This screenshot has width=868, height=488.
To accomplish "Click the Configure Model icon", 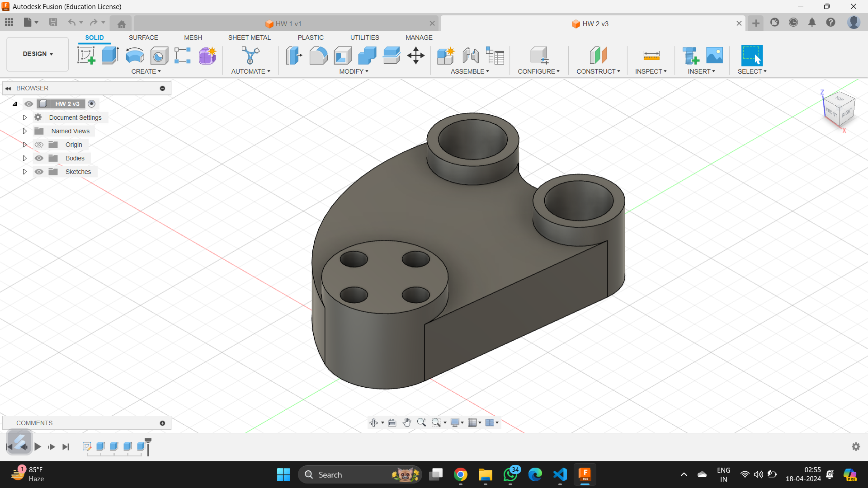I will tap(539, 56).
